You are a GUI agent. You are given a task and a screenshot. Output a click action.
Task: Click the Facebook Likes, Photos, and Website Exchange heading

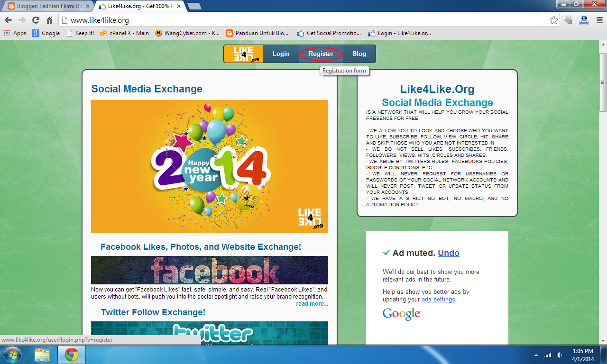[x=201, y=247]
